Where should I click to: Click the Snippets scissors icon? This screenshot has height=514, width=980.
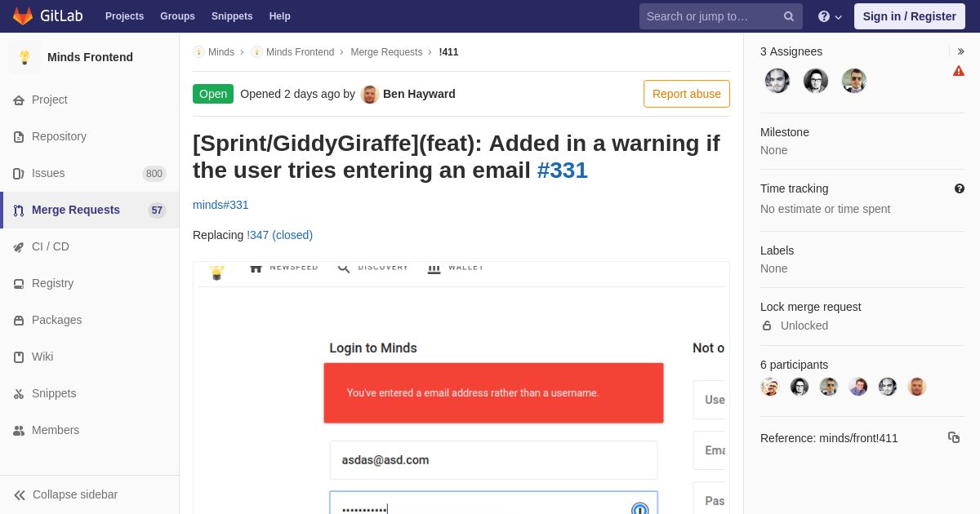19,393
